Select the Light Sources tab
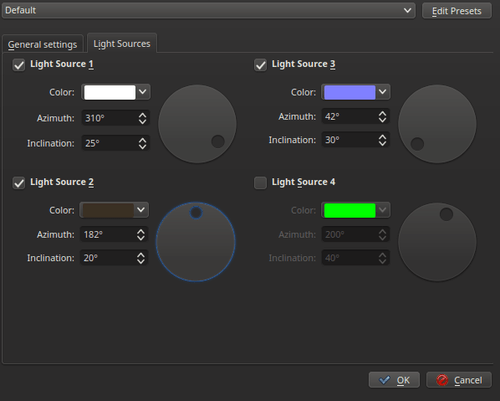This screenshot has width=500, height=401. click(122, 44)
